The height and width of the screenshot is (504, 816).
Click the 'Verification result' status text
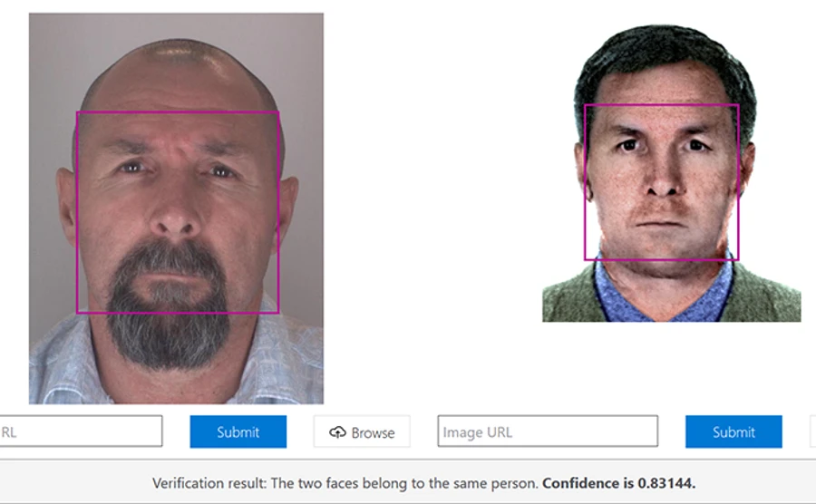[x=345, y=483]
